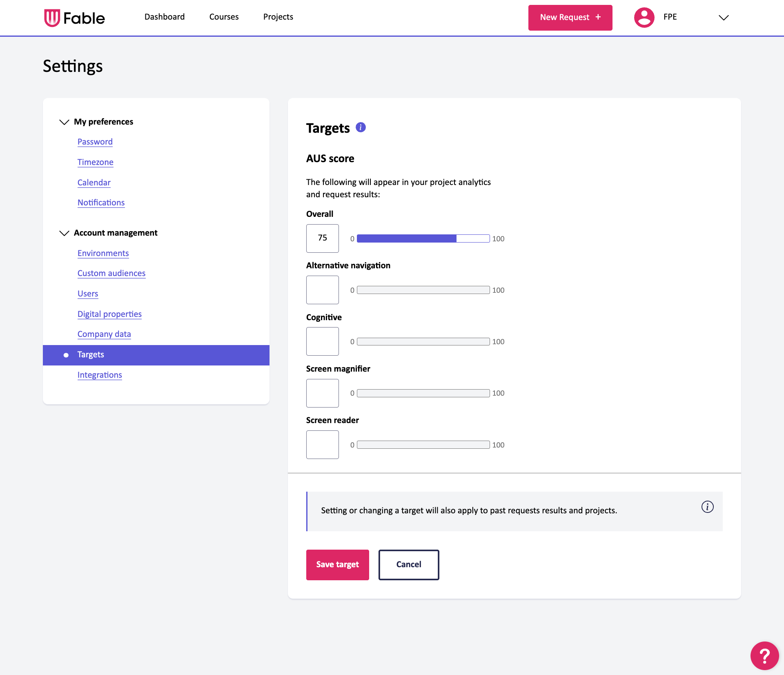This screenshot has height=675, width=784.
Task: Click the info icon in the notice banner
Action: tap(707, 507)
